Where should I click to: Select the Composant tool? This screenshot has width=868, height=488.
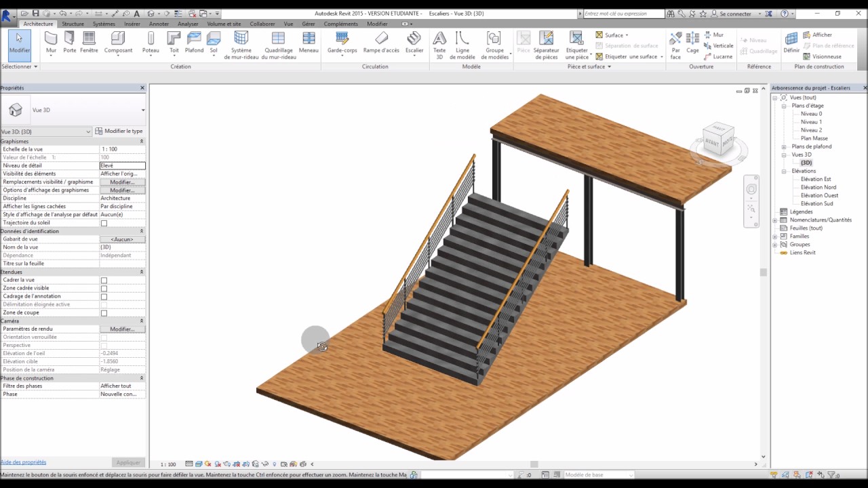[118, 43]
